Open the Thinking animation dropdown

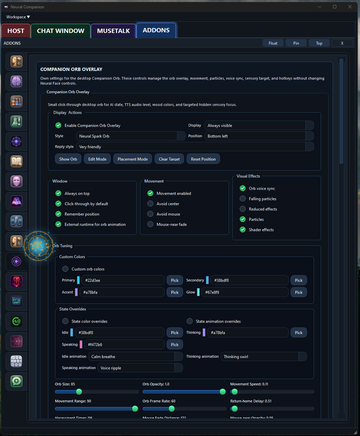pyautogui.click(x=264, y=357)
